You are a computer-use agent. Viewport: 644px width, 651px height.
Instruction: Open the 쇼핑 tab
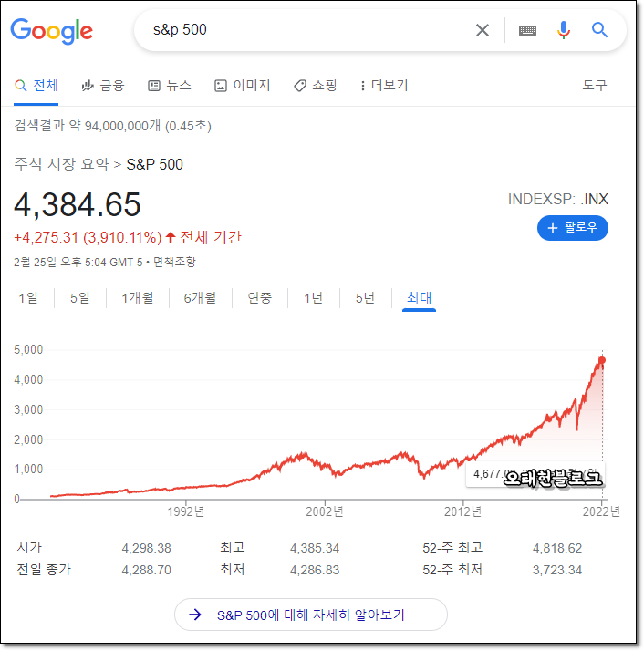(x=316, y=86)
